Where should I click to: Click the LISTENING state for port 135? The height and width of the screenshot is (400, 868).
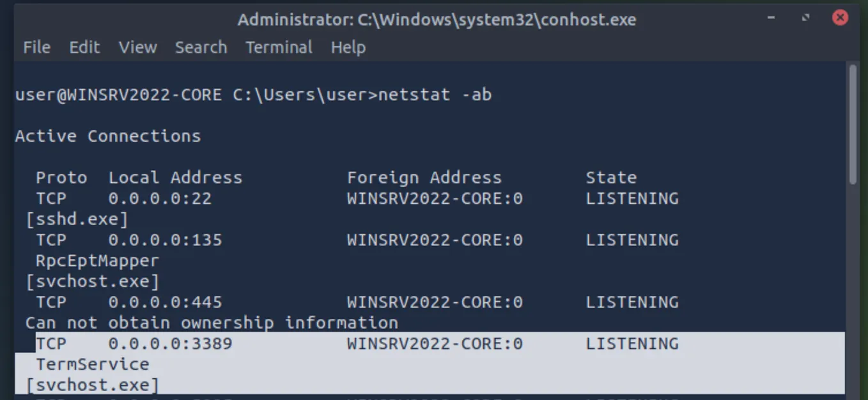632,240
